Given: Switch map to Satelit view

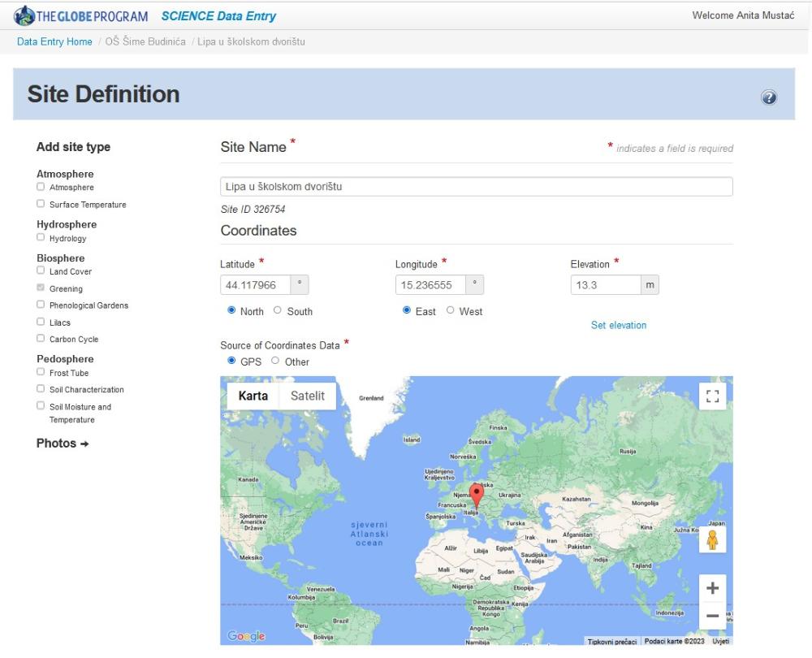Looking at the screenshot, I should point(308,396).
